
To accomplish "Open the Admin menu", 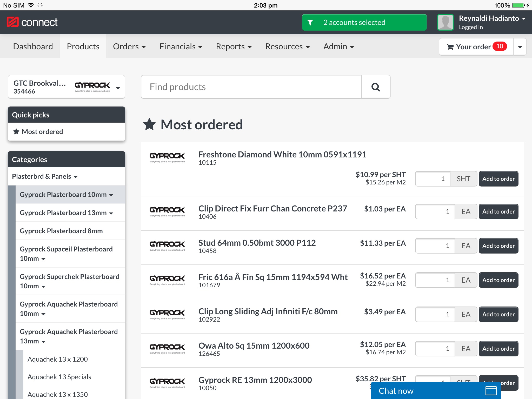I will pos(338,46).
